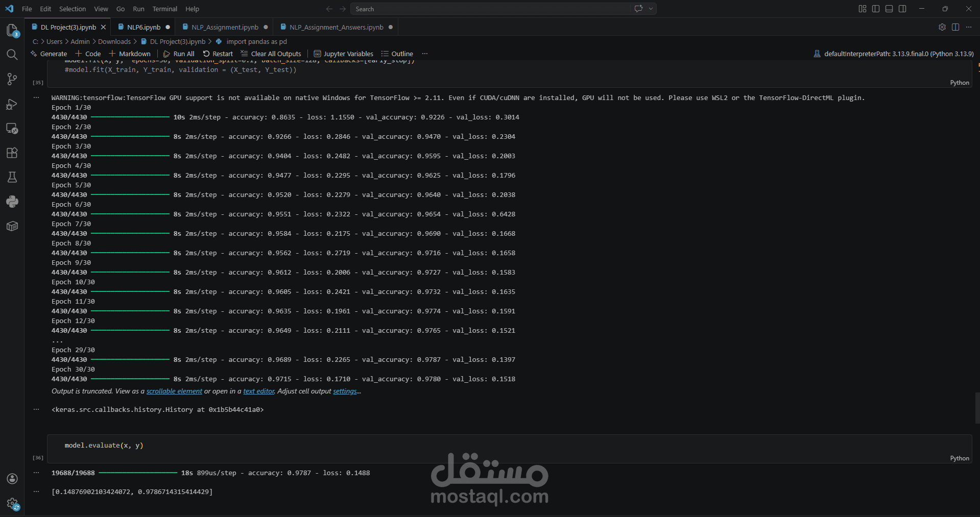Open output in text editor link
The height and width of the screenshot is (517, 980).
(259, 391)
